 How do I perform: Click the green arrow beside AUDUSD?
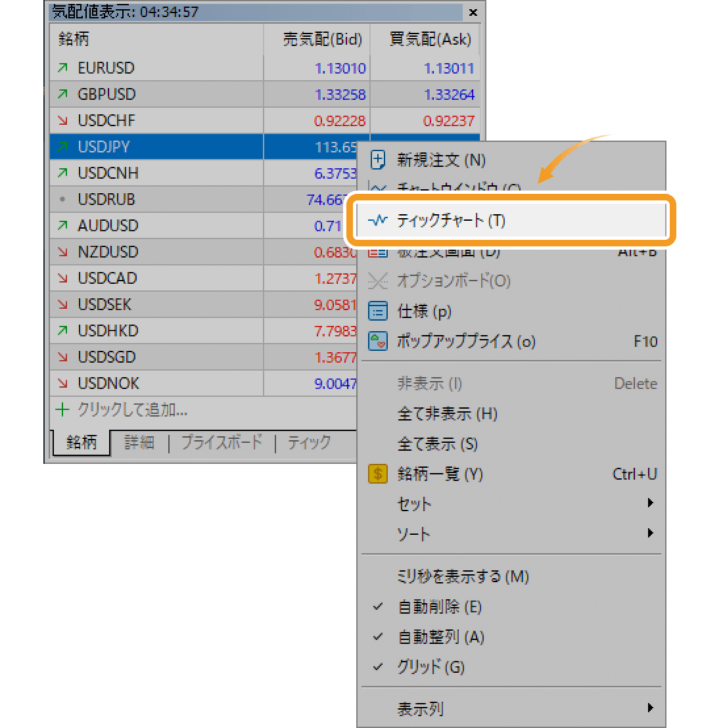[x=62, y=225]
